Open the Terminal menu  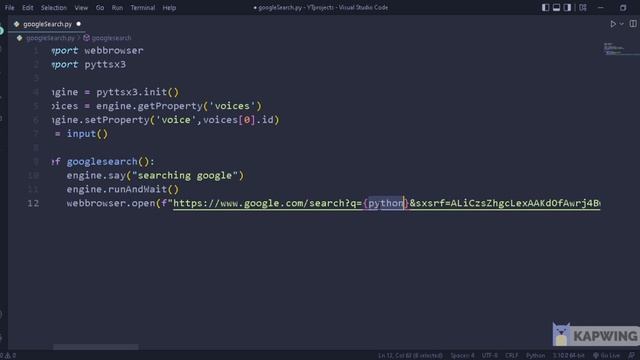point(142,7)
